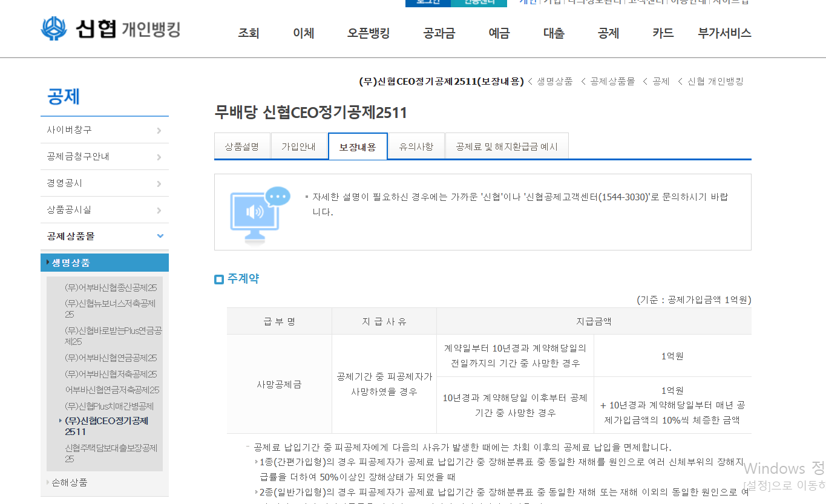Expand 경영공시 sidebar chevron
The image size is (826, 504).
(159, 184)
